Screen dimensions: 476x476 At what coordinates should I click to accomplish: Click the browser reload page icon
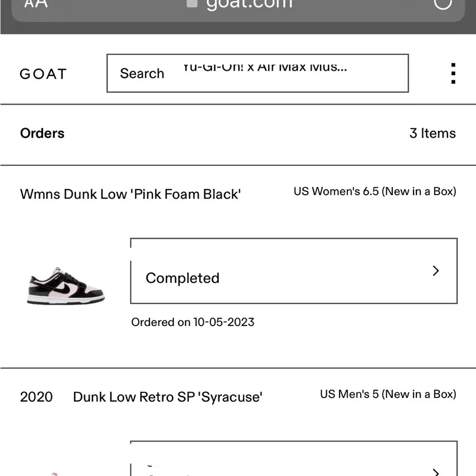pos(443,4)
